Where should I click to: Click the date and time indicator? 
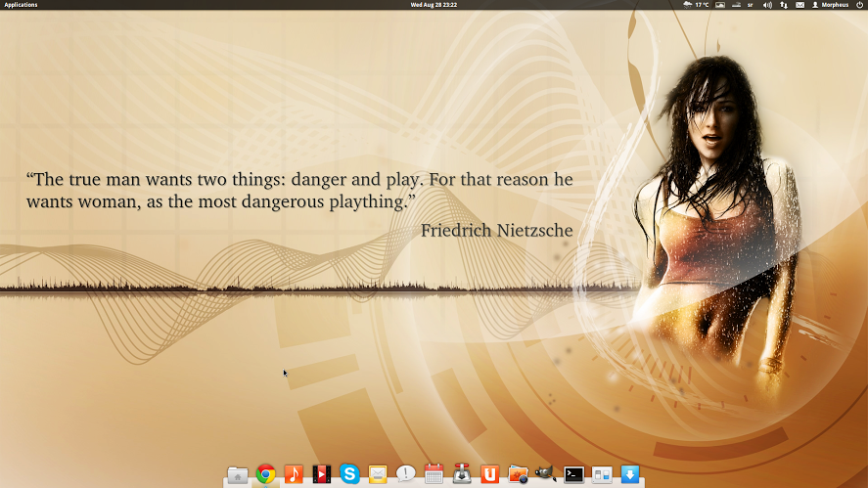click(434, 5)
